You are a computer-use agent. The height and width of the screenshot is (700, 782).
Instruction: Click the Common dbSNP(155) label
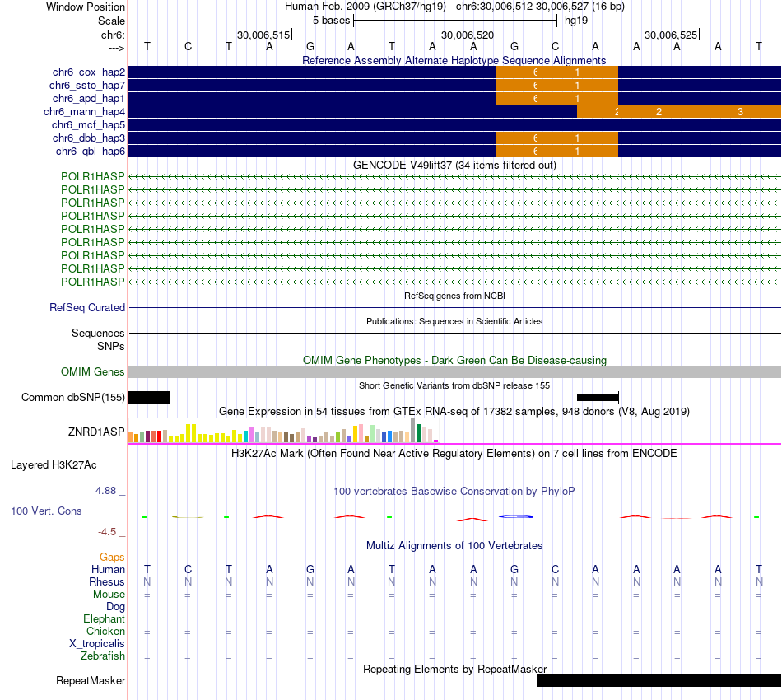(x=72, y=397)
